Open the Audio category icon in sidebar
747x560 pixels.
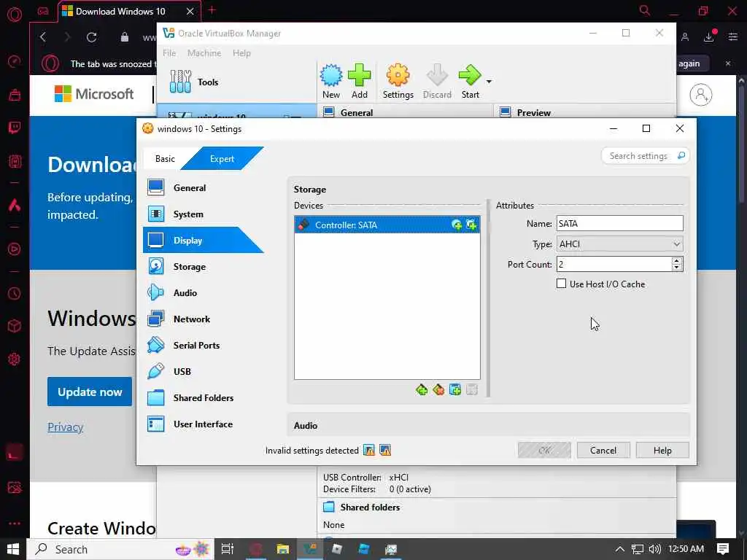tap(156, 293)
